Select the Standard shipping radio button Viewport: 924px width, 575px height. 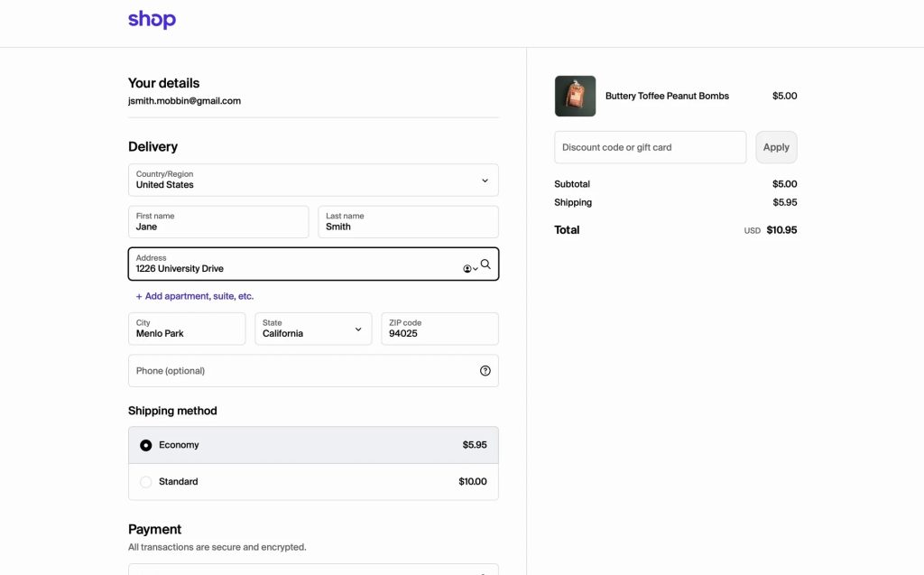(145, 482)
